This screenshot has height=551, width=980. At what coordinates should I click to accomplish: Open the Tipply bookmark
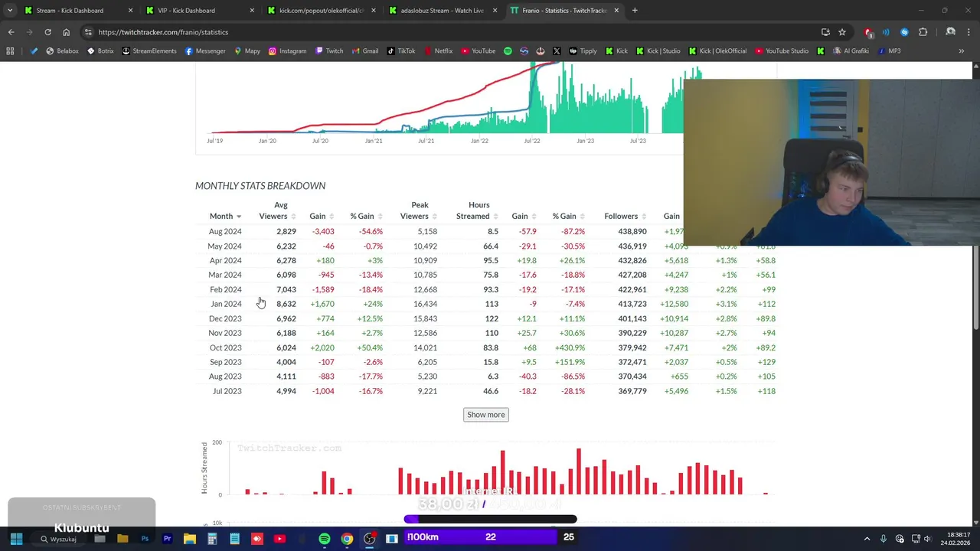click(583, 51)
